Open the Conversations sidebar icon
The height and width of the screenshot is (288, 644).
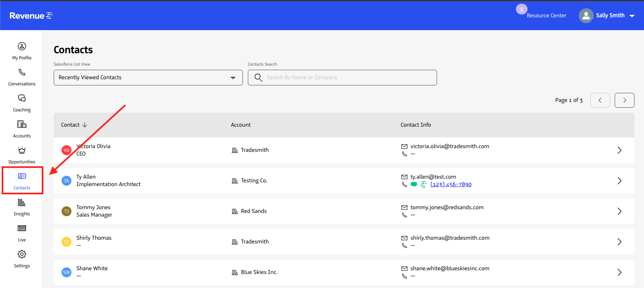pyautogui.click(x=21, y=72)
